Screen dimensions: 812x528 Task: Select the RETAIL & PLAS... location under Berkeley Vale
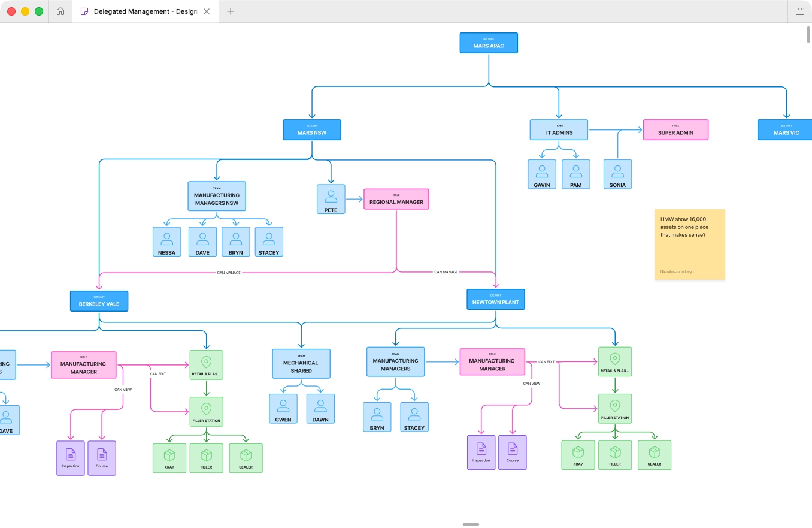click(207, 365)
